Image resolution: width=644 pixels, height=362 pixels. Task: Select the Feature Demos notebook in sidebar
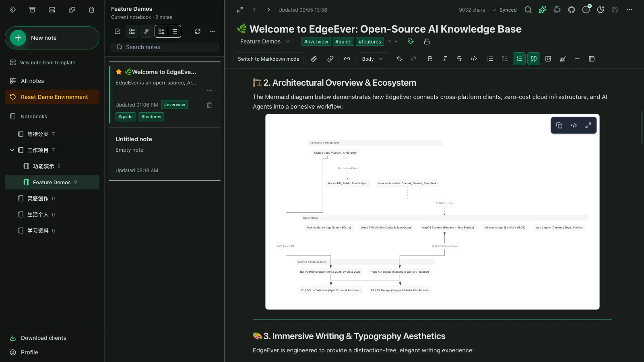[52, 182]
